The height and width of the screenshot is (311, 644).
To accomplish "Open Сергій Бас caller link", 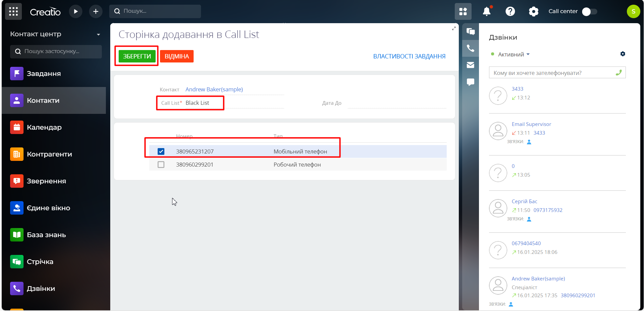I will point(524,202).
